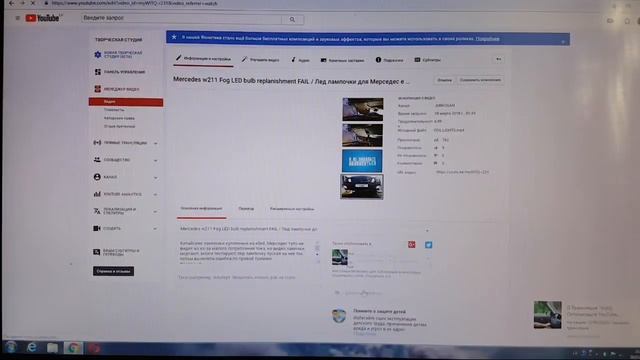Image resolution: width=640 pixels, height=360 pixels.
Task: Click the magnifier search button
Action: coord(292,19)
